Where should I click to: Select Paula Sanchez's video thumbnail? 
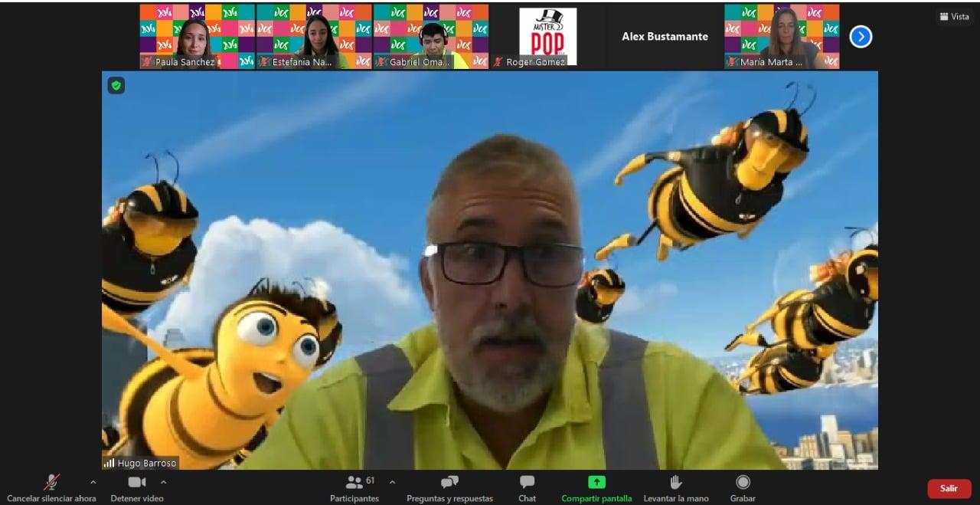[x=197, y=36]
